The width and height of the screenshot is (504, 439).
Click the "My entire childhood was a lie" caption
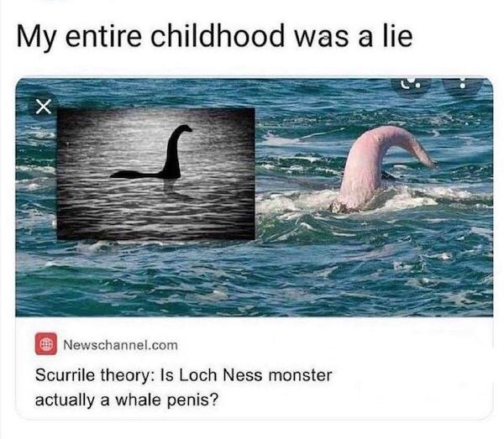point(214,35)
